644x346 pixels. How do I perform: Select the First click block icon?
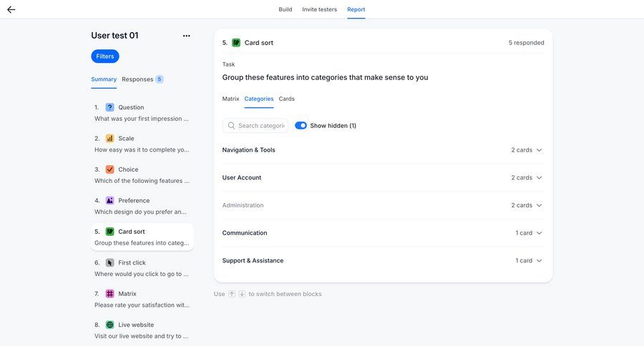(x=109, y=263)
